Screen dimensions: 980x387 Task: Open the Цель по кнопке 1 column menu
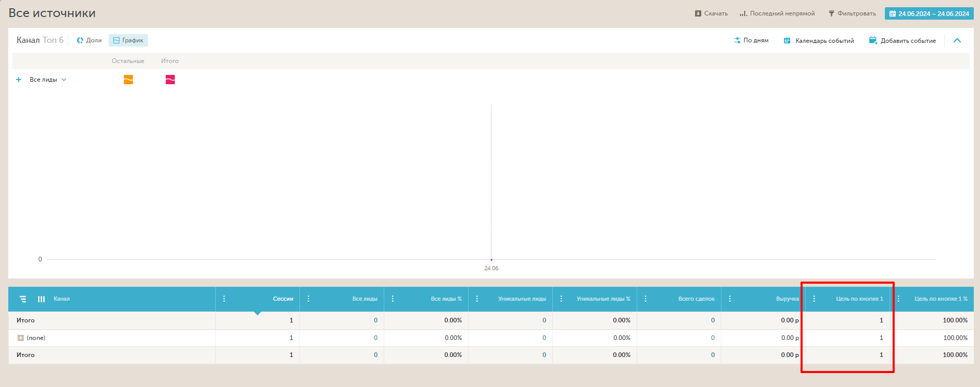tap(814, 299)
